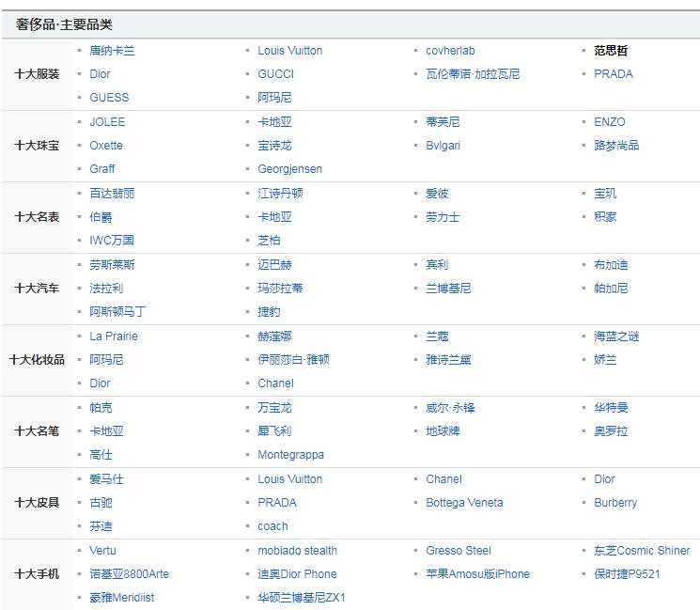Open the 雅诗兰黛 link
This screenshot has width=700, height=610.
click(448, 360)
